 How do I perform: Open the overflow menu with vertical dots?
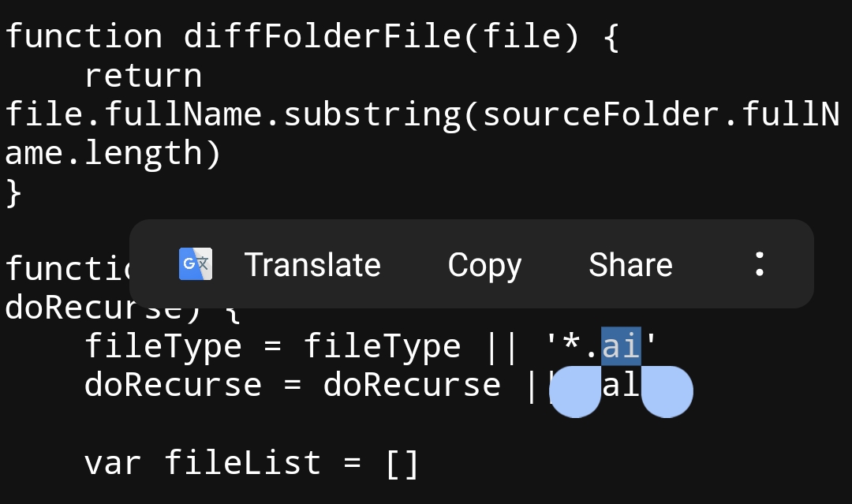point(759,263)
